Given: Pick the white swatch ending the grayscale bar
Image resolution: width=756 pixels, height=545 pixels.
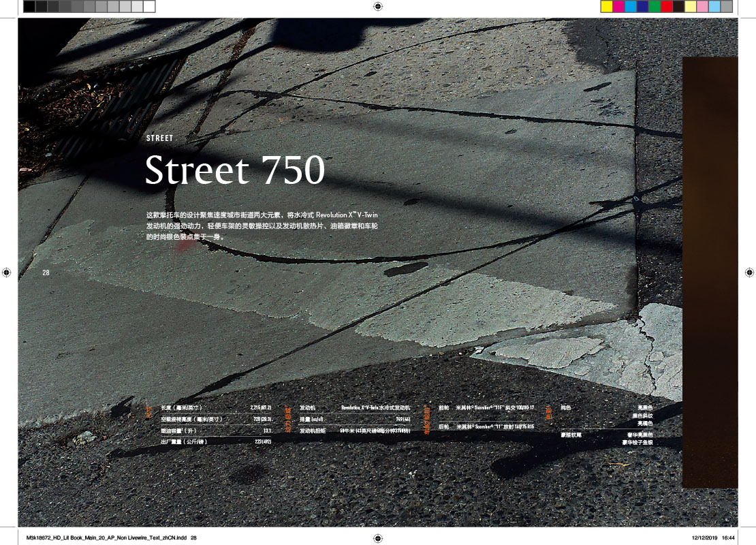Looking at the screenshot, I should 149,6.
